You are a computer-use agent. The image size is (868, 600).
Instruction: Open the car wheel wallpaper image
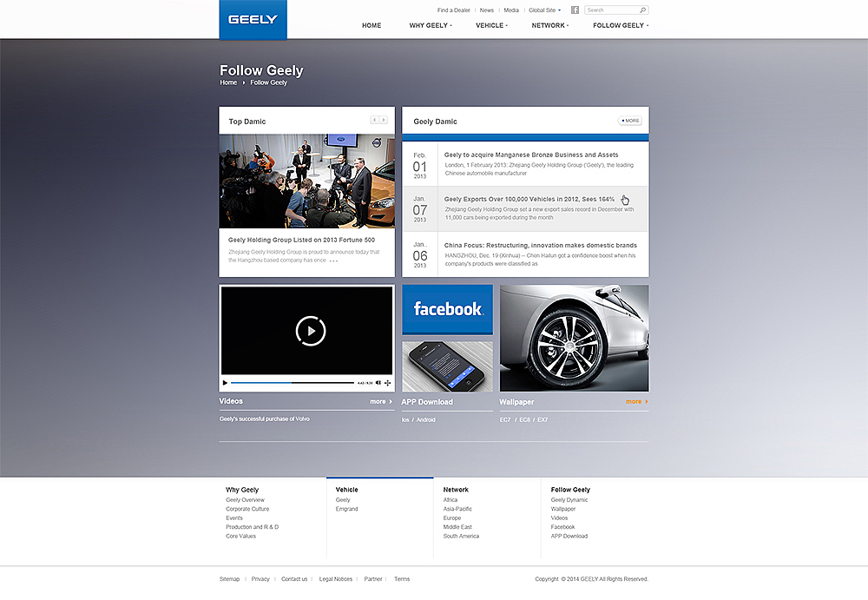574,339
